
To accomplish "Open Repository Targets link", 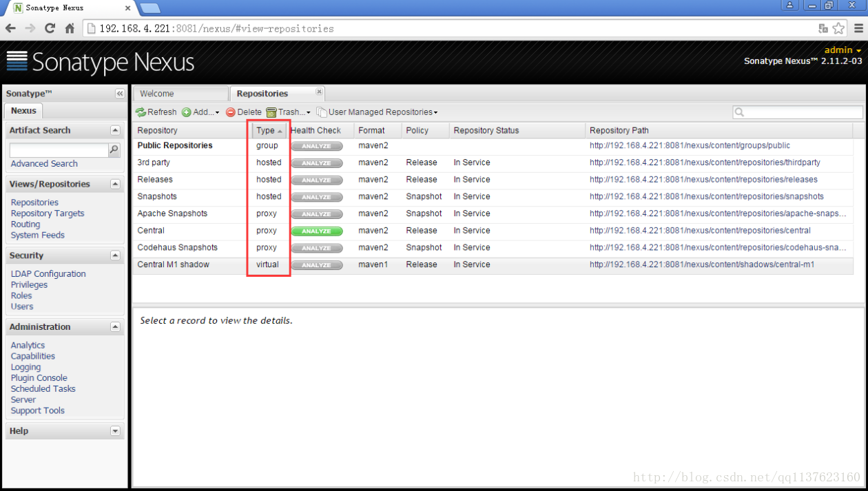I will (48, 213).
